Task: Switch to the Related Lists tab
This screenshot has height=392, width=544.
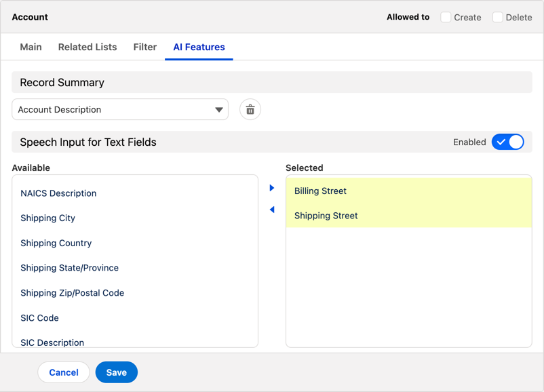Action: tap(87, 47)
